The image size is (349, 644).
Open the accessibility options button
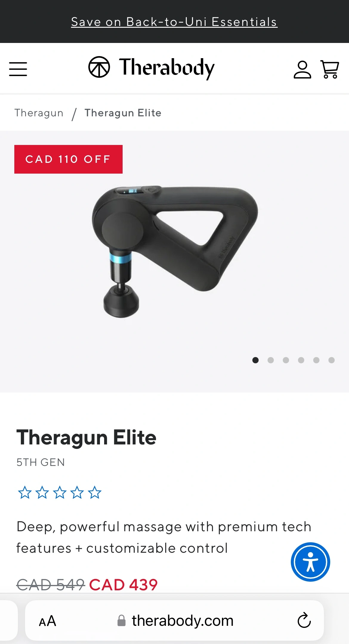pos(310,562)
